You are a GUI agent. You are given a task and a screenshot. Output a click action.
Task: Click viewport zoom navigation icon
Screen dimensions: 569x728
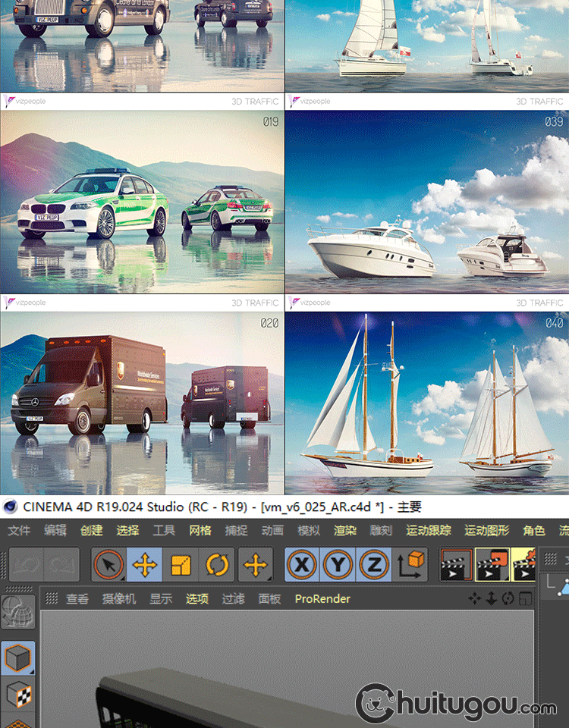point(492,598)
